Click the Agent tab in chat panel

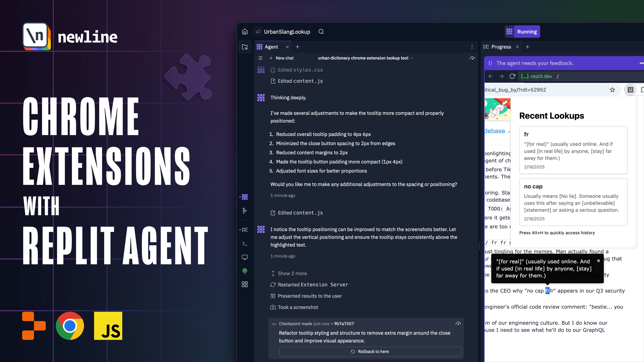[271, 47]
